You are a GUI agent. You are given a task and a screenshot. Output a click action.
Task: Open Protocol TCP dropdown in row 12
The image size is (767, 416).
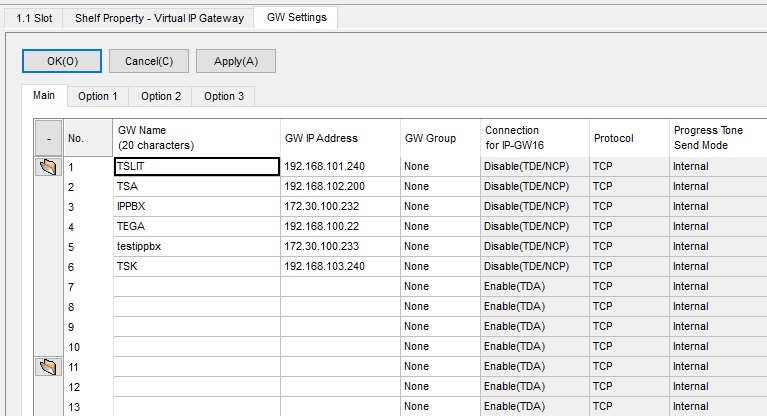tap(630, 387)
